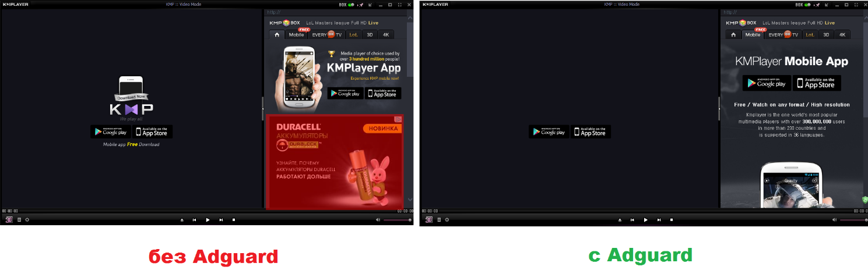Skip to previous track in left player
This screenshot has height=277, width=868.
pos(194,220)
